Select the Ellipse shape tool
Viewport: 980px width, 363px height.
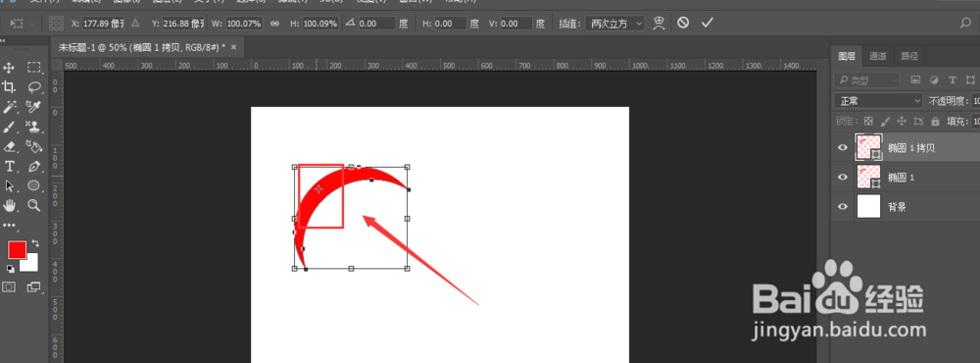33,185
